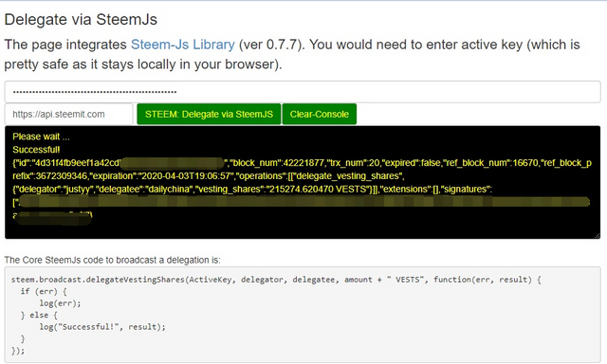
Task: Click the '} else {' code line
Action: (x=39, y=315)
